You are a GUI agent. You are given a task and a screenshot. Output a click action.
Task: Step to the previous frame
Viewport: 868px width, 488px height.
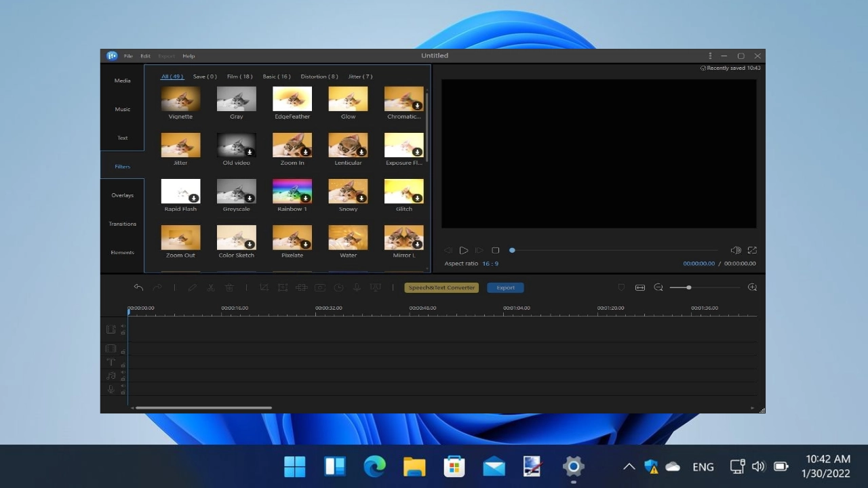[448, 251]
